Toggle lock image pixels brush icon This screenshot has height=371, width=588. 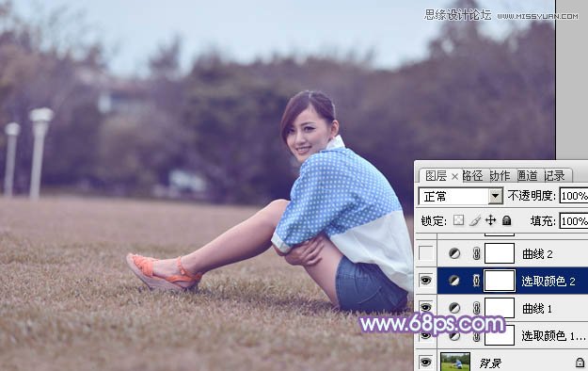point(475,220)
